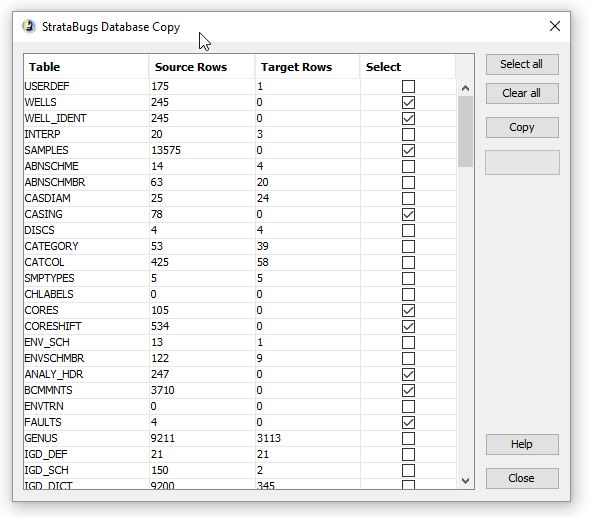Deselect the CASING table checkbox
592x517 pixels.
[x=408, y=215]
